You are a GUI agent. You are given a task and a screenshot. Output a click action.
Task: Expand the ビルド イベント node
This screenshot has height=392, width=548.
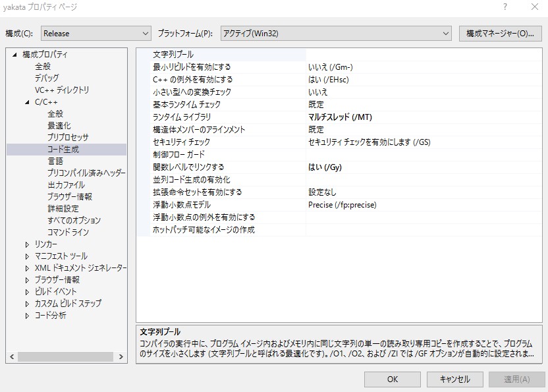(x=27, y=292)
